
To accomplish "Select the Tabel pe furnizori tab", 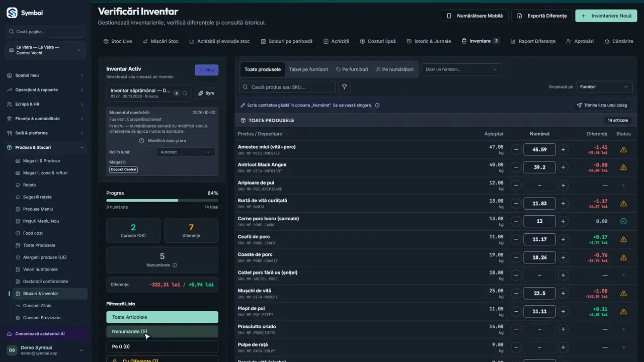I will pyautogui.click(x=308, y=69).
